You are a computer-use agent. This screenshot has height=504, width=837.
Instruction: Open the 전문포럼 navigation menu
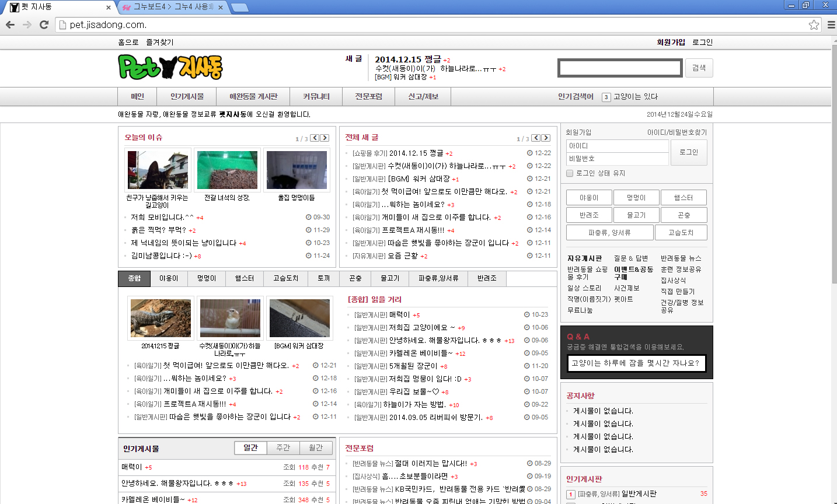pos(368,97)
